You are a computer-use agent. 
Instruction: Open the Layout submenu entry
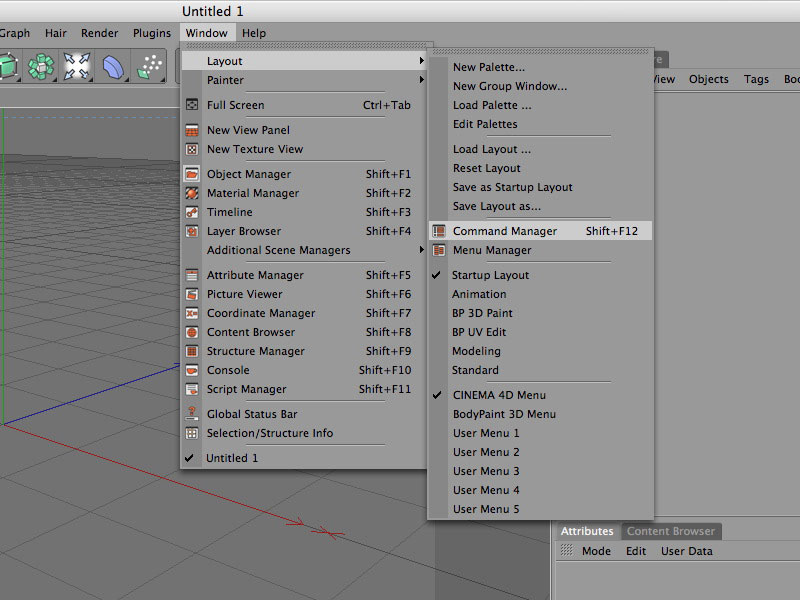click(x=225, y=61)
